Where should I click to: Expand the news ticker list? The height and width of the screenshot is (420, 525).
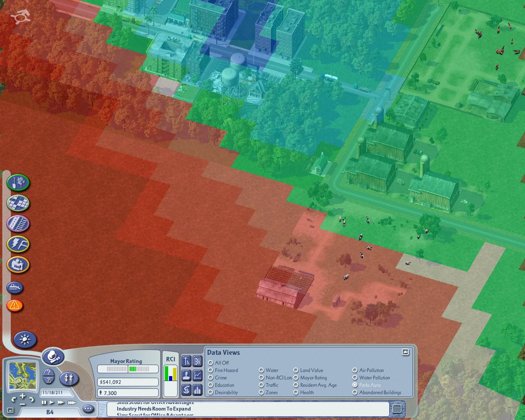pos(397,409)
